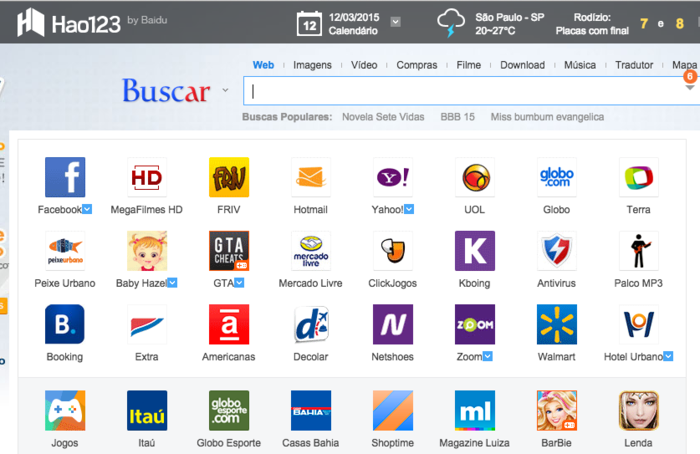The height and width of the screenshot is (454, 700).
Task: Open the search box suggestions arrow
Action: coord(690,87)
